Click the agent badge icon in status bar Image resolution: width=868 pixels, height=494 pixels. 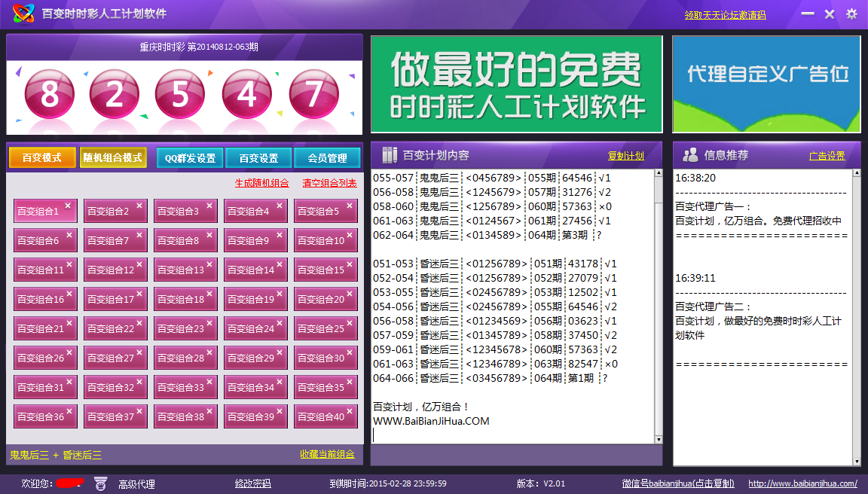point(100,483)
